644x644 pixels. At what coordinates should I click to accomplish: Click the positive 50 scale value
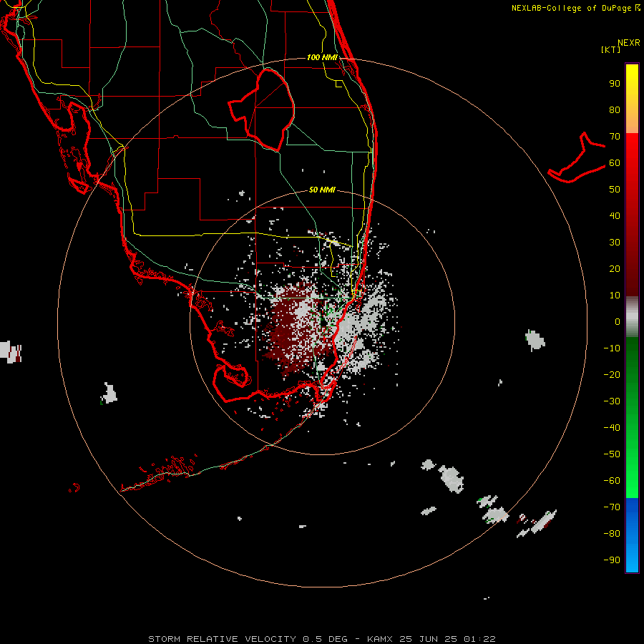click(615, 190)
